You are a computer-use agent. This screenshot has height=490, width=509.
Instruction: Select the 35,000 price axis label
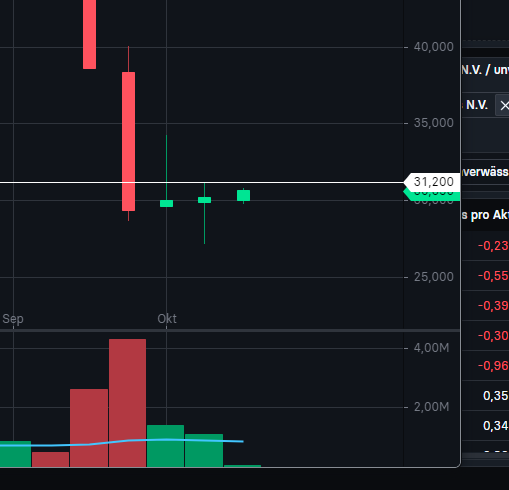coord(433,123)
